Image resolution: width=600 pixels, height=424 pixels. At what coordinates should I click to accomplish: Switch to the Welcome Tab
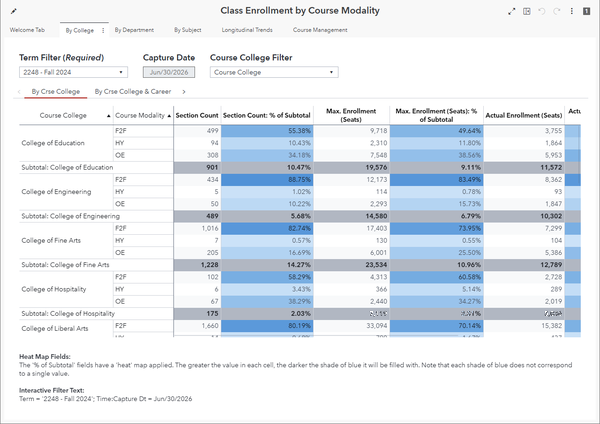pos(27,30)
